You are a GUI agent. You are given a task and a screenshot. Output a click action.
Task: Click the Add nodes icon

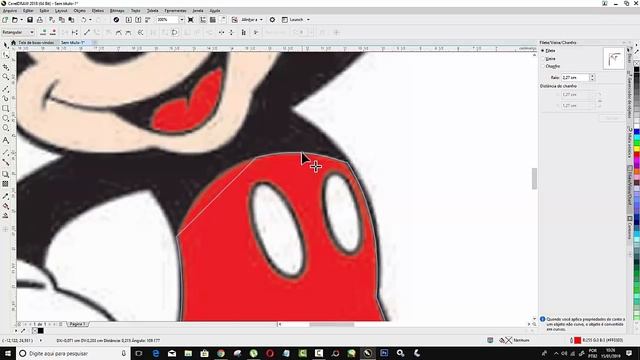pyautogui.click(x=43, y=32)
